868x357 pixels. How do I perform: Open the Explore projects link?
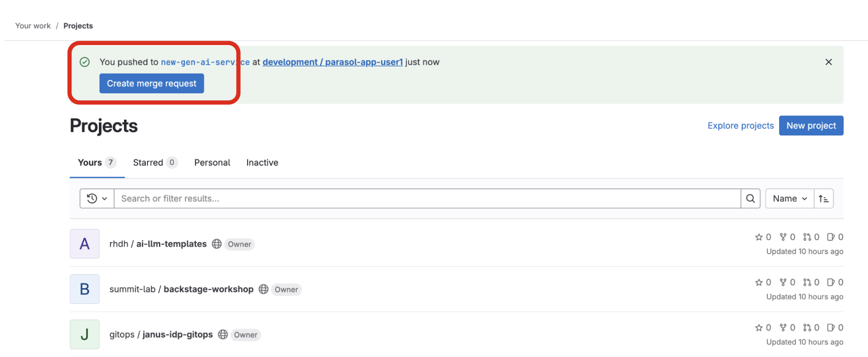tap(740, 125)
